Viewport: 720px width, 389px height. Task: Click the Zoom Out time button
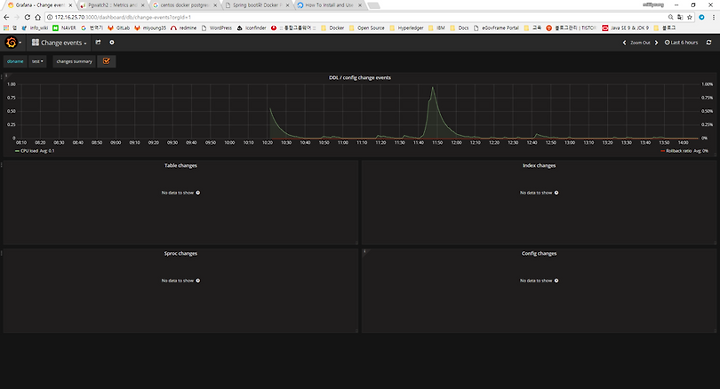point(640,43)
